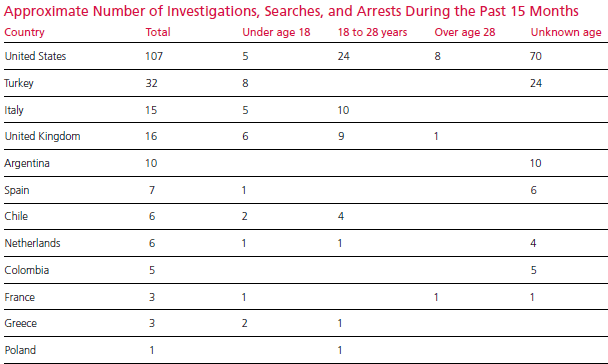Click the Turkey row label
The height and width of the screenshot is (364, 608).
click(x=19, y=83)
